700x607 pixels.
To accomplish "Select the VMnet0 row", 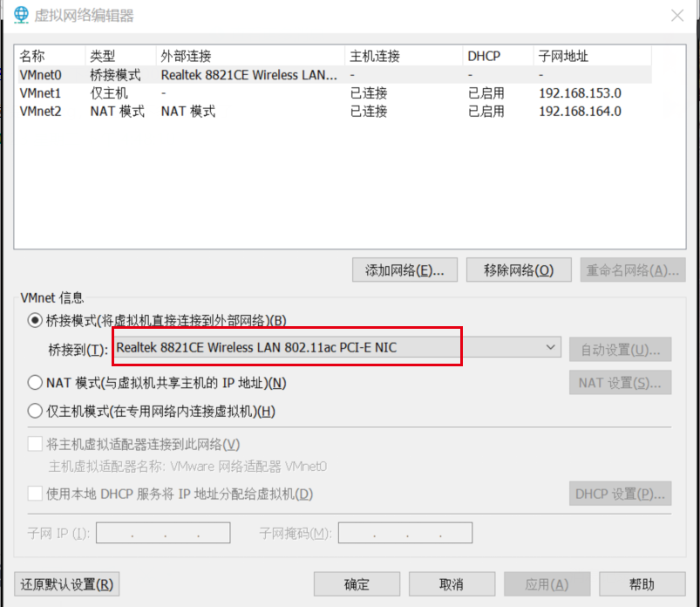I will click(334, 75).
